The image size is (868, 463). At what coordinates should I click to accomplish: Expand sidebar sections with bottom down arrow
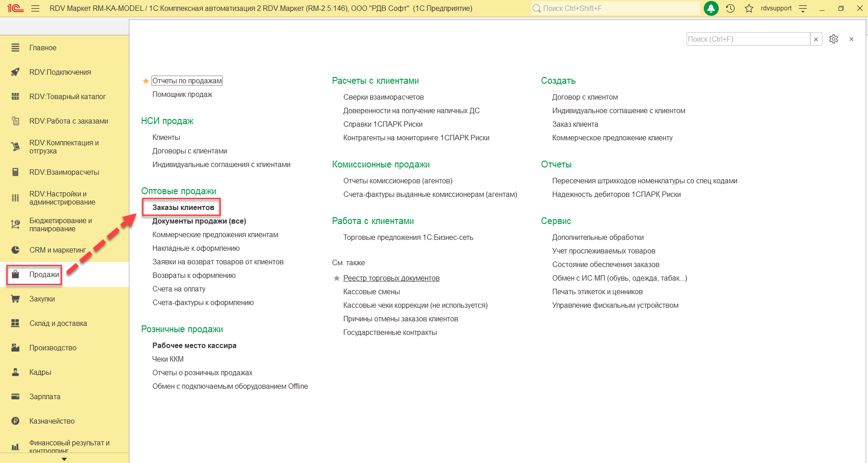64,459
